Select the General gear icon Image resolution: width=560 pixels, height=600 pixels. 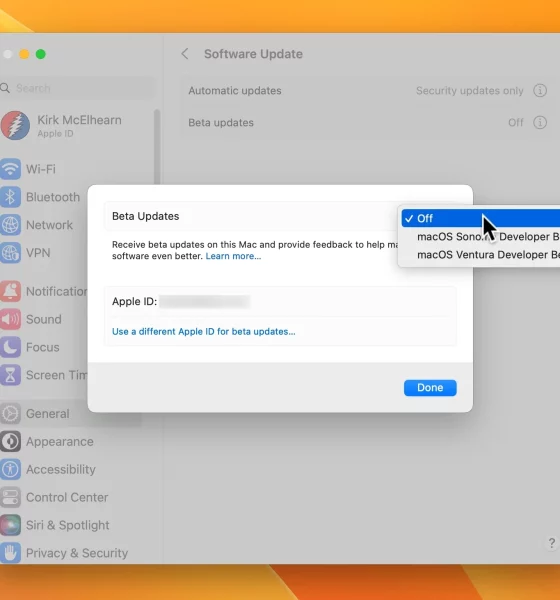tap(10, 414)
